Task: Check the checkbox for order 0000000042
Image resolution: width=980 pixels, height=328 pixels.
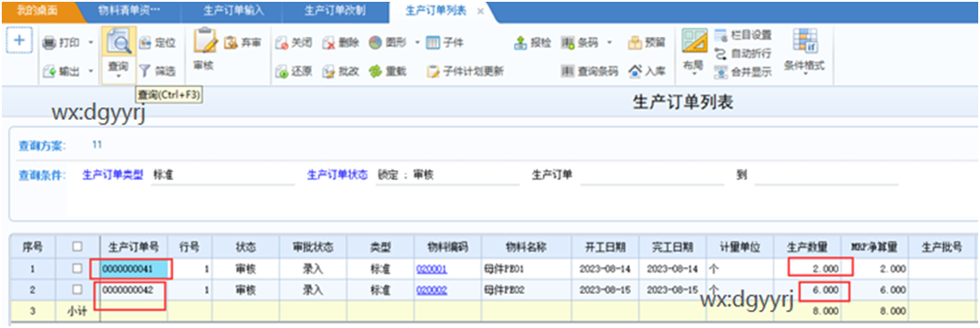Action: click(77, 289)
